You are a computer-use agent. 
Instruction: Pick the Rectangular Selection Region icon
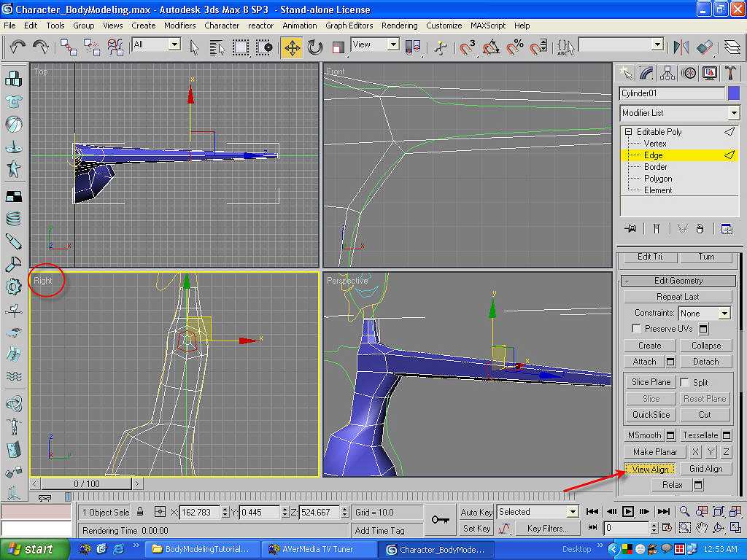click(241, 47)
